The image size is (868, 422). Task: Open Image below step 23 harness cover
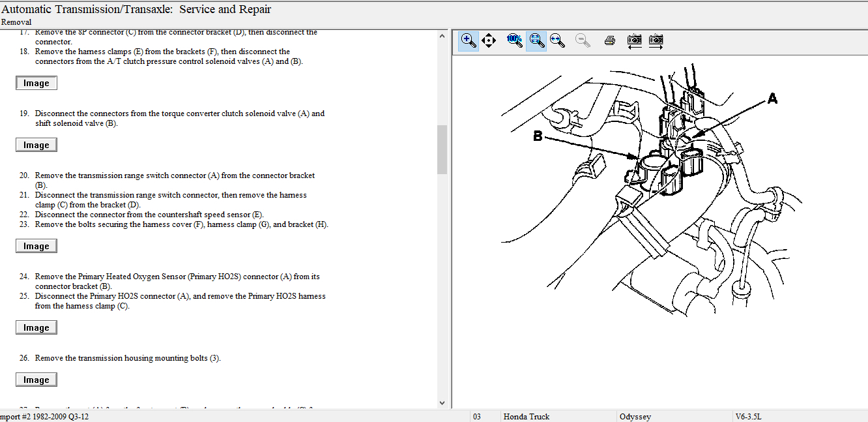36,246
